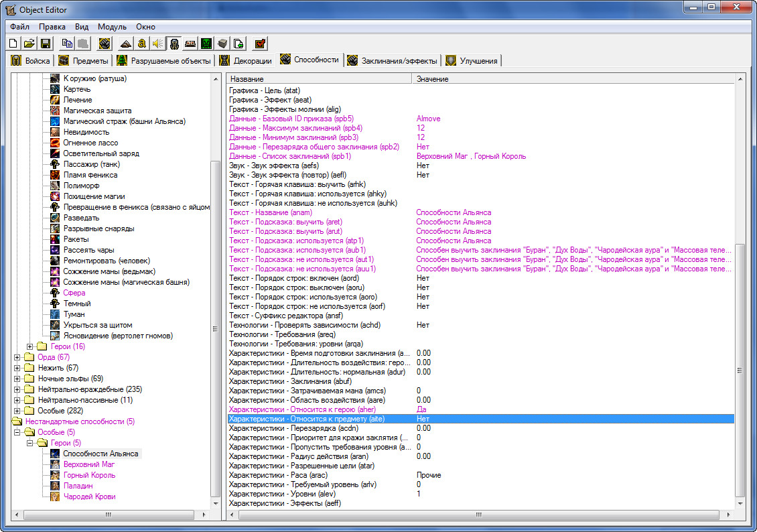
Task: Click the Open file folder toolbar icon
Action: point(29,44)
